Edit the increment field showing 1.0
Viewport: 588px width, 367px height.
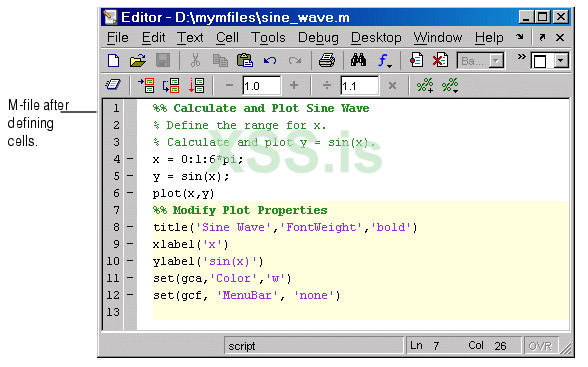(x=261, y=86)
